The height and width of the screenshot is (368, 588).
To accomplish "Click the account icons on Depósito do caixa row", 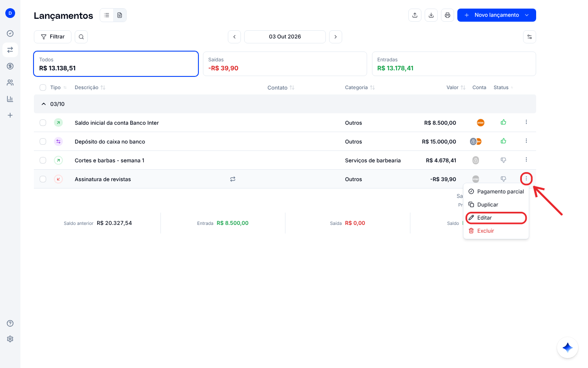I will pyautogui.click(x=476, y=141).
